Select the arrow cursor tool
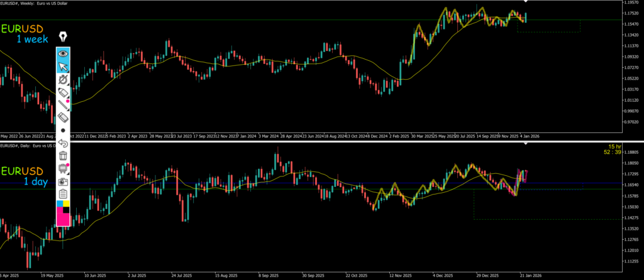644x280 pixels. [x=64, y=67]
